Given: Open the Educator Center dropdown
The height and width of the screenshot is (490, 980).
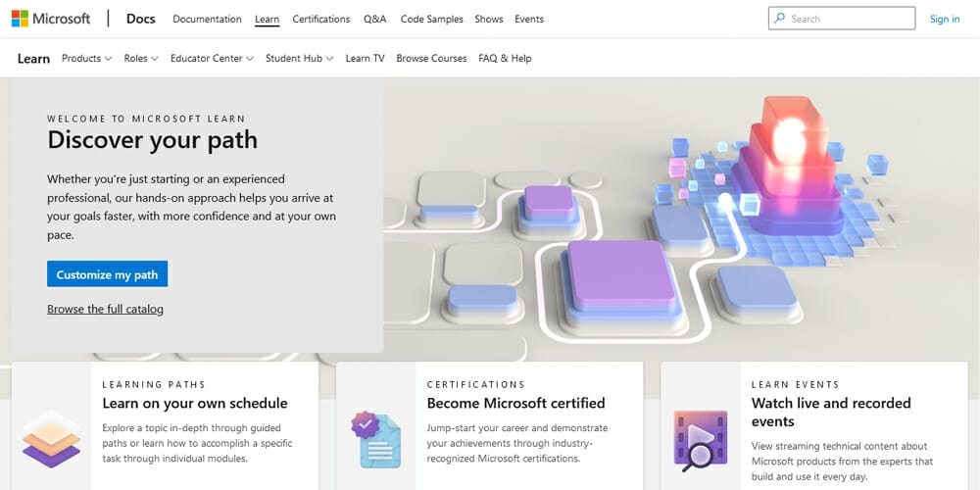Looking at the screenshot, I should [212, 58].
